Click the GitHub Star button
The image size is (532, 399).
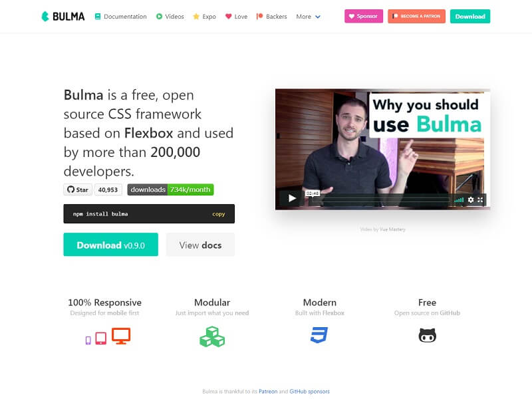(x=78, y=190)
